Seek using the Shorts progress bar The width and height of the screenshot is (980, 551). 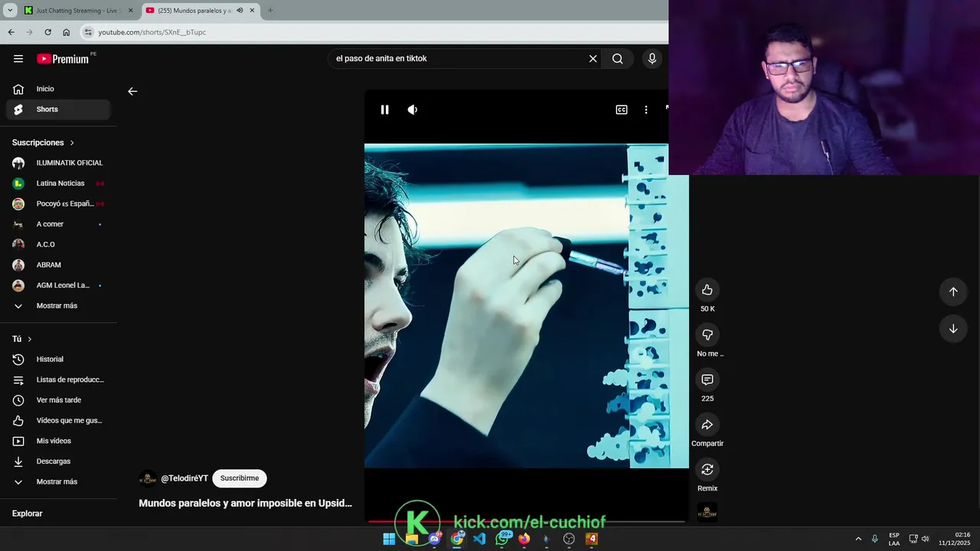527,522
